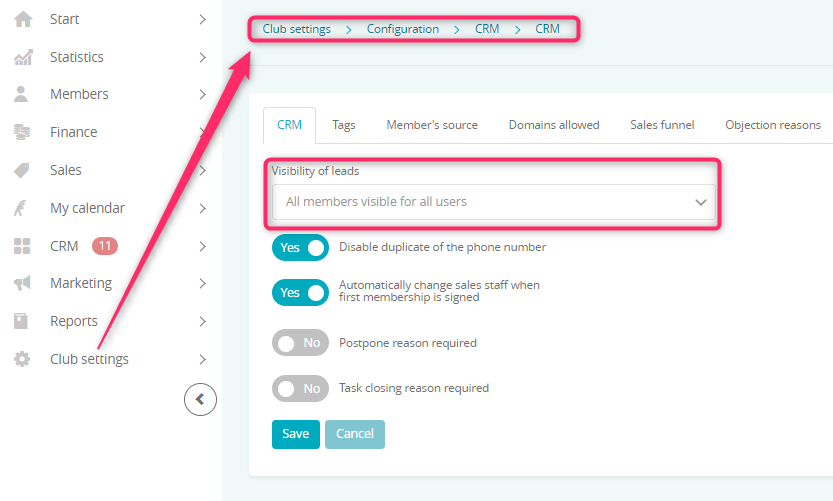This screenshot has width=833, height=501.
Task: Click Club settings in the breadcrumb
Action: pyautogui.click(x=296, y=29)
